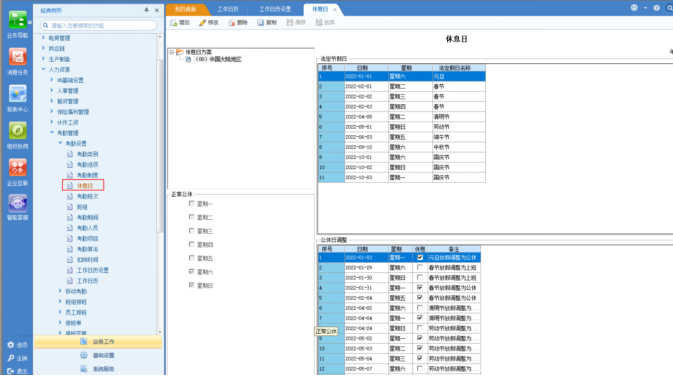Collapse the 考勤设置 tree node
The height and width of the screenshot is (376, 673).
pyautogui.click(x=60, y=143)
